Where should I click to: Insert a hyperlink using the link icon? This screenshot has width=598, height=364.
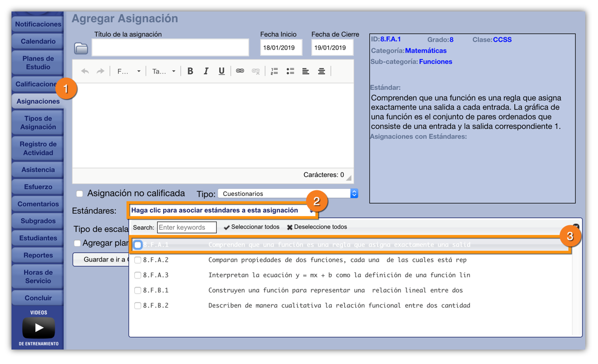[x=240, y=71]
